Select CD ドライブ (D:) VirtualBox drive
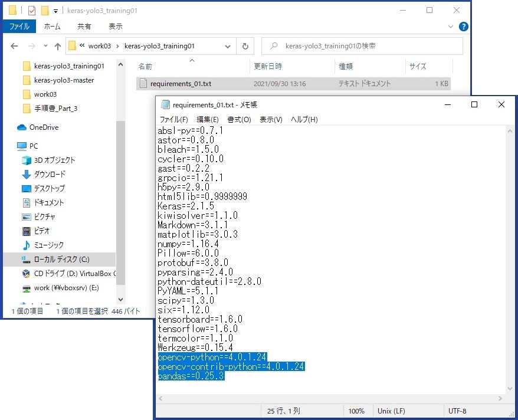Screen dimensions: 518x420 tap(75, 274)
